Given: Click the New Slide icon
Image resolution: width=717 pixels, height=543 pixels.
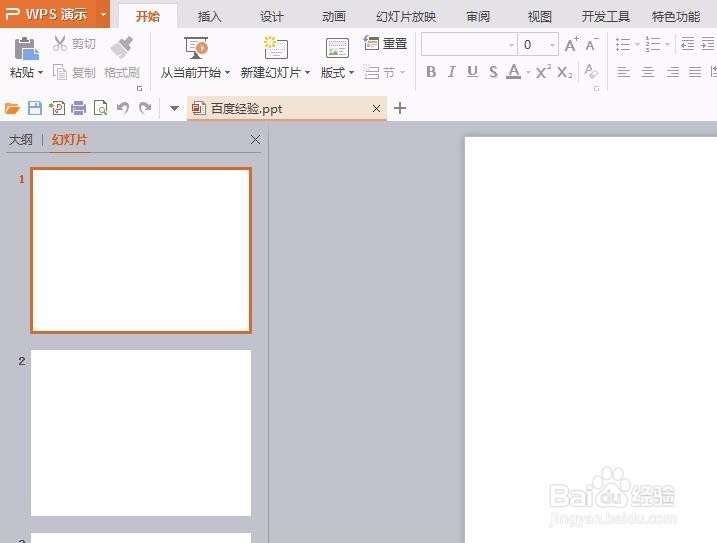Looking at the screenshot, I should 276,48.
